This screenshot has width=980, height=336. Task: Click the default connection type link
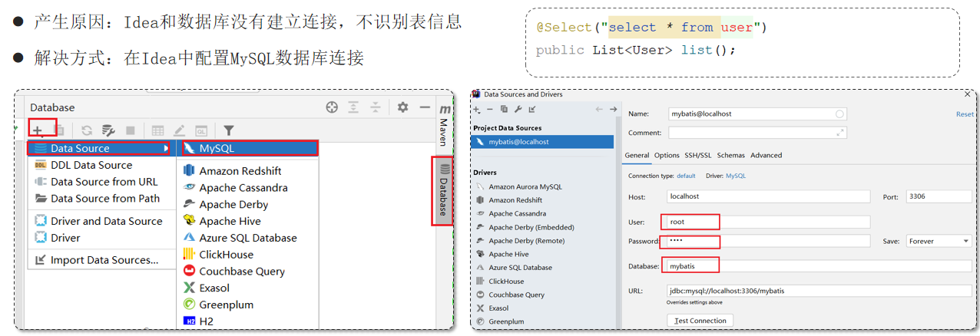(686, 176)
